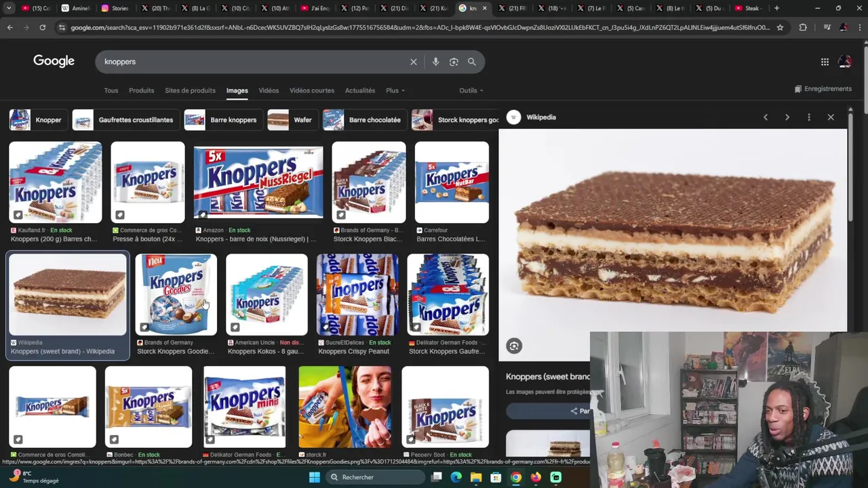Clear the knoppers search query

point(414,62)
